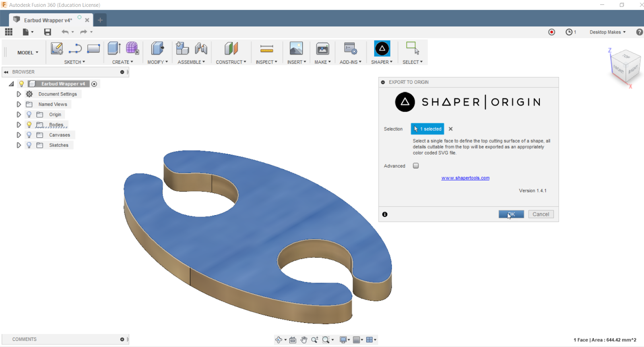Image resolution: width=644 pixels, height=347 pixels.
Task: Click the ViewCube orientation control
Action: click(x=625, y=67)
